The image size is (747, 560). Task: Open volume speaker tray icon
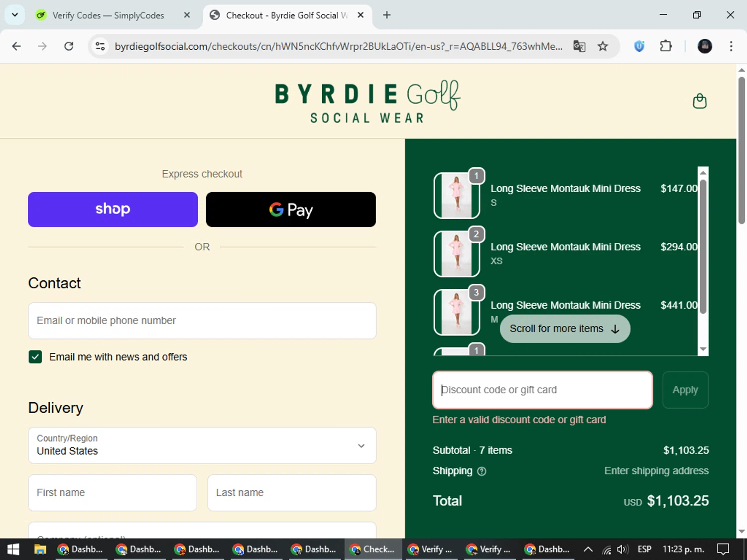pos(622,549)
